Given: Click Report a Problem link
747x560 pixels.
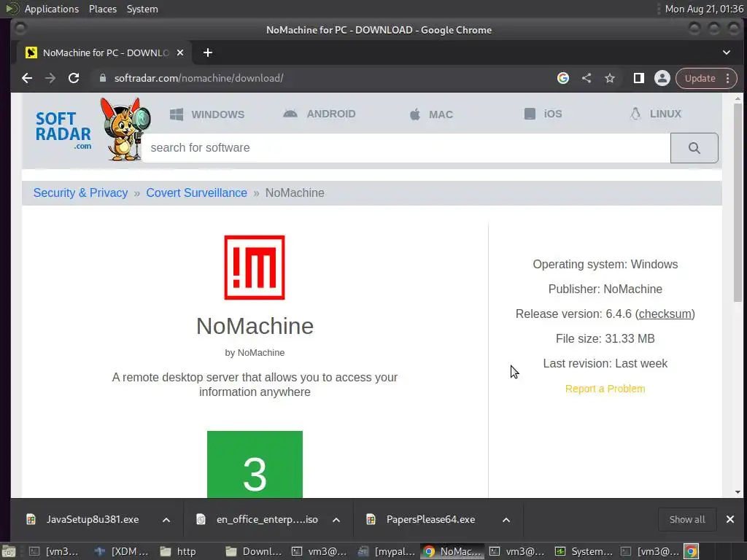Looking at the screenshot, I should [x=605, y=389].
